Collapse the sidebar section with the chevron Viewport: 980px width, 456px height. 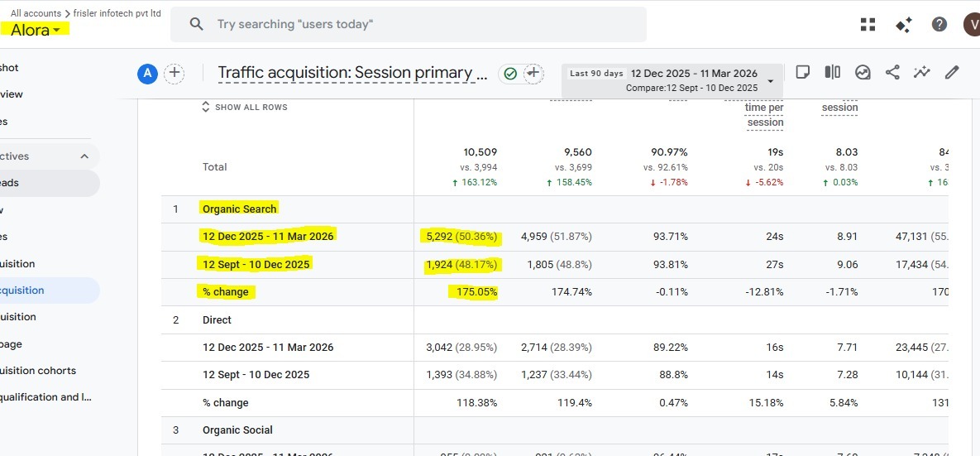[84, 156]
